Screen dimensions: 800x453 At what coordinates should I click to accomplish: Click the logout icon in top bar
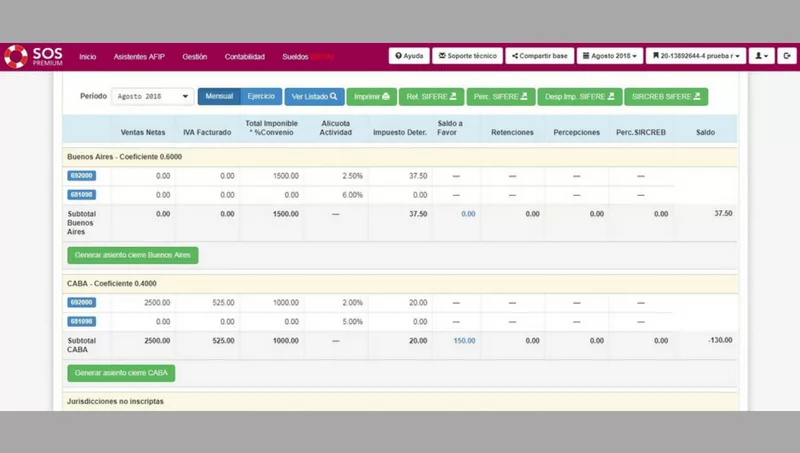pyautogui.click(x=787, y=56)
